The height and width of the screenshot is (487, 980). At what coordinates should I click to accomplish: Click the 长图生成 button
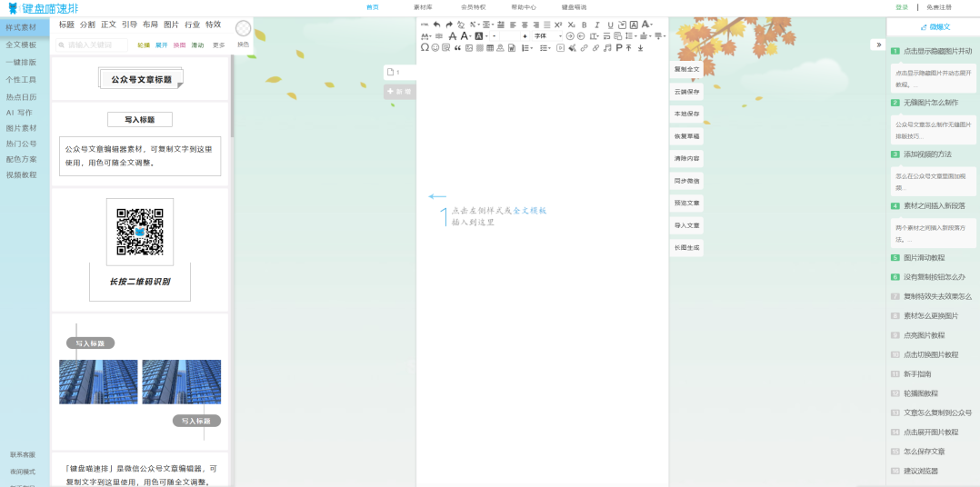pos(686,248)
